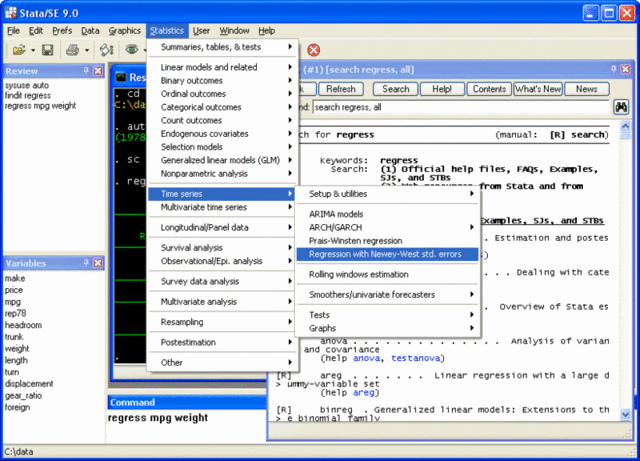
Task: Expand Selection models submenu
Action: point(222,147)
